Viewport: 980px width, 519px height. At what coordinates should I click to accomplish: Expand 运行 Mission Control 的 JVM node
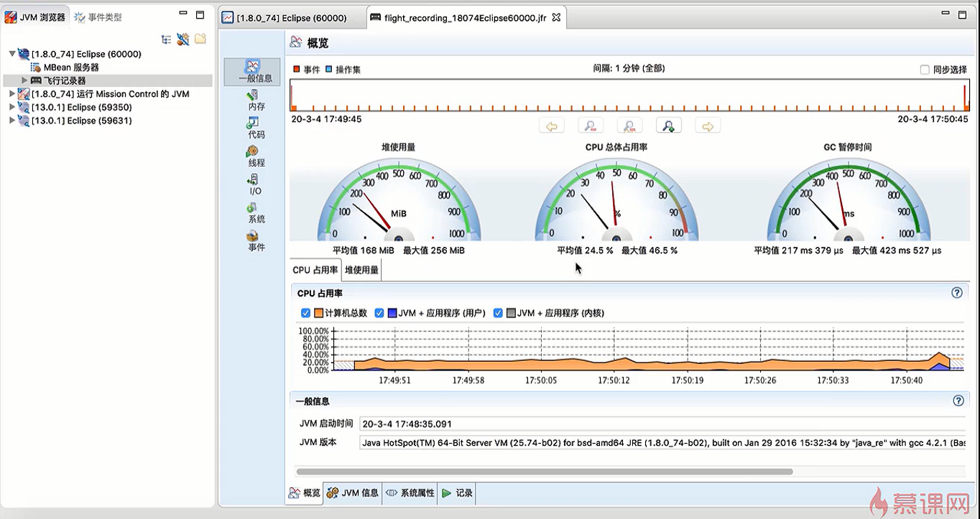11,94
